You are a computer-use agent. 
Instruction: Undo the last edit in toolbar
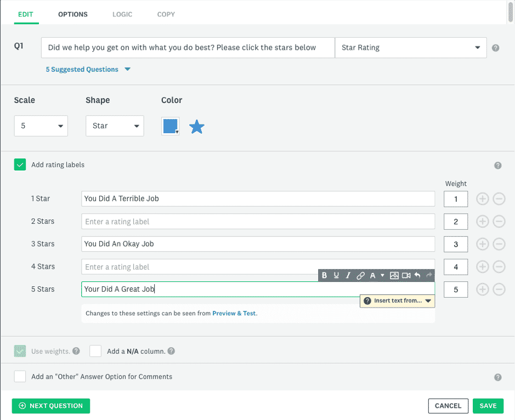[417, 276]
